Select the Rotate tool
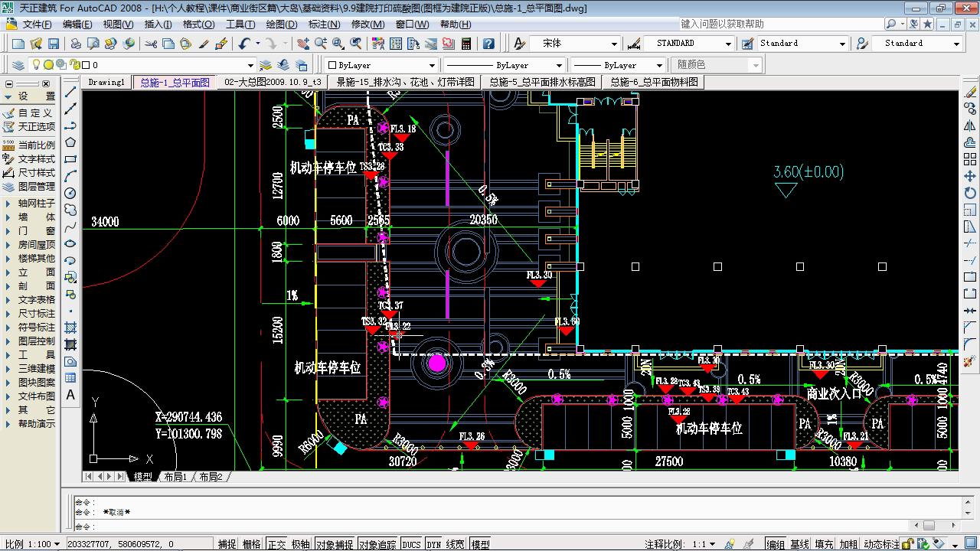This screenshot has height=551, width=980. point(970,193)
